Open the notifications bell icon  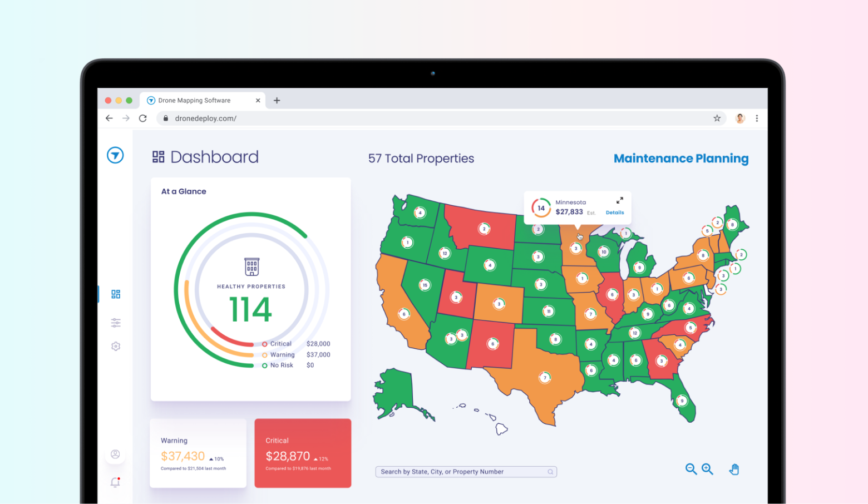(x=115, y=482)
